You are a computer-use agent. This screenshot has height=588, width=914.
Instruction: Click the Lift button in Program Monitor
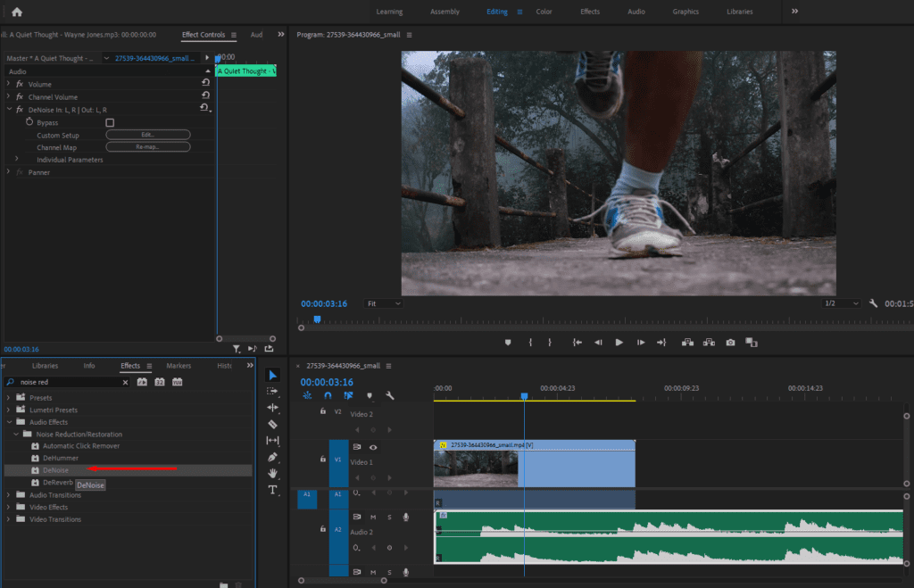(688, 343)
